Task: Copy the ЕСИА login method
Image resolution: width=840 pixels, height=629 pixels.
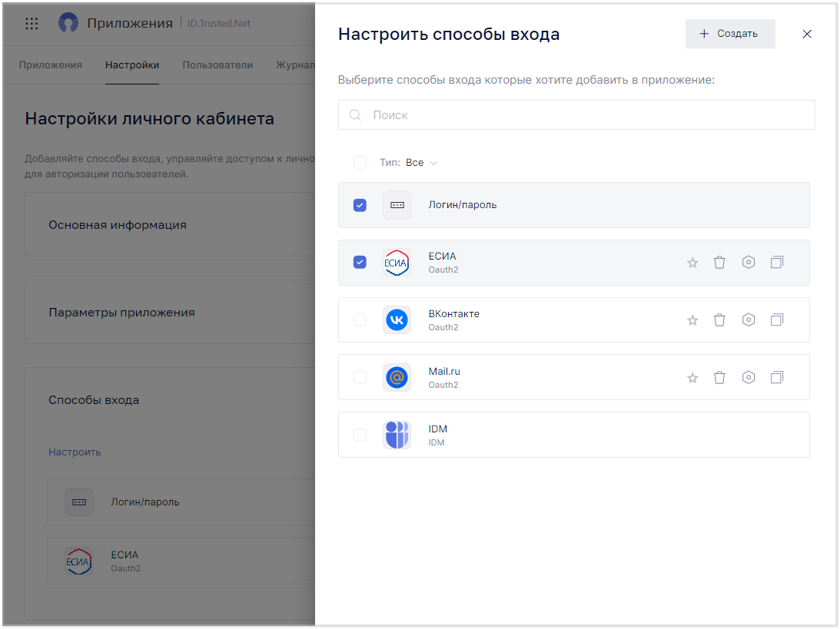Action: [x=777, y=263]
